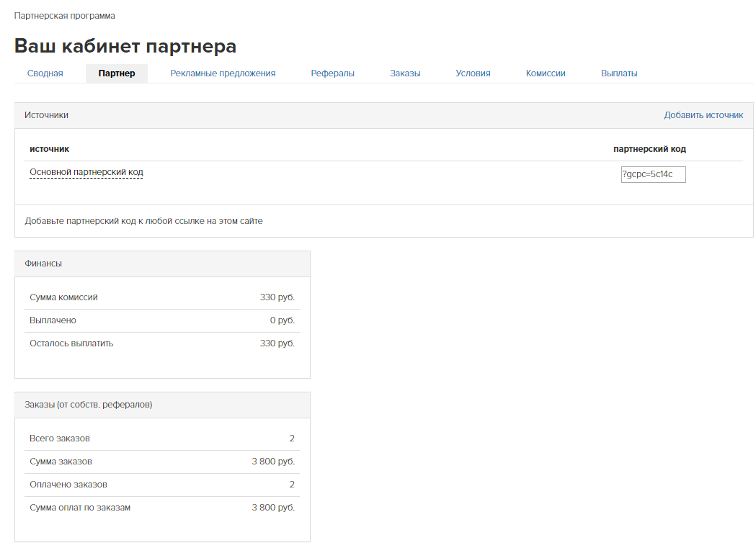Open the Комиссии tab
This screenshot has height=553, width=756.
[546, 73]
